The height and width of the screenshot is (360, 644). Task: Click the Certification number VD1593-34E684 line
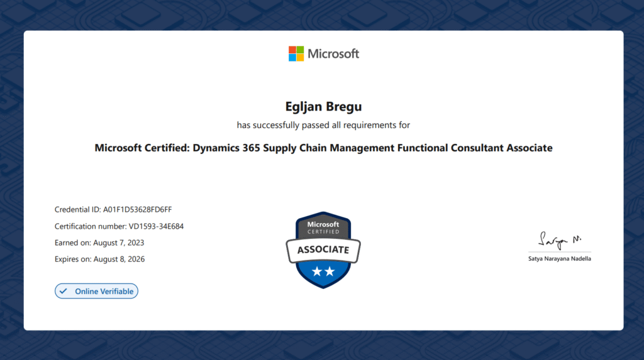(x=119, y=226)
